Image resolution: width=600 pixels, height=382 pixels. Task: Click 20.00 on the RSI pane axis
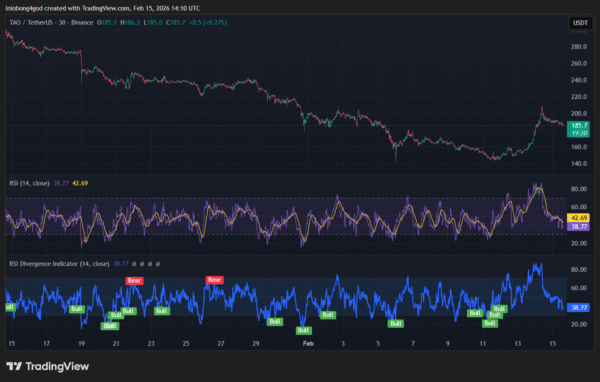[579, 243]
